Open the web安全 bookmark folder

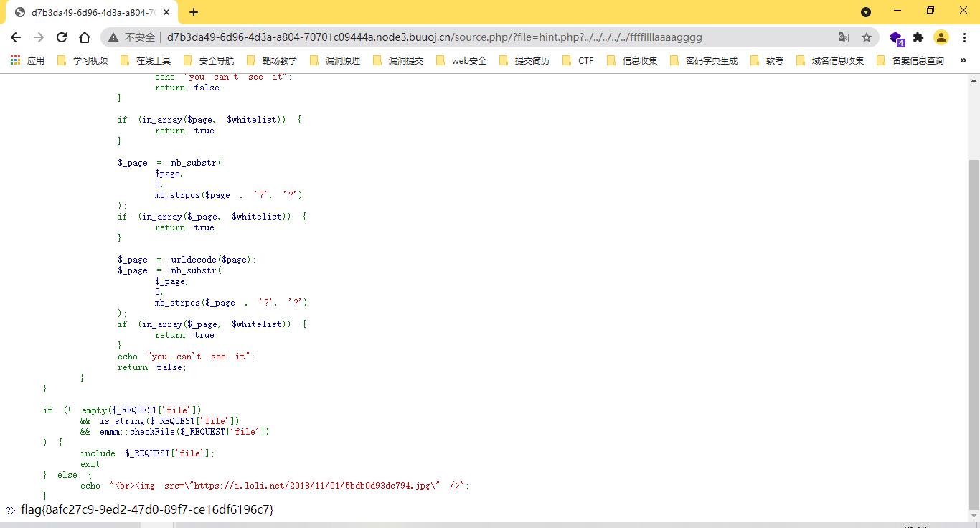coord(461,61)
